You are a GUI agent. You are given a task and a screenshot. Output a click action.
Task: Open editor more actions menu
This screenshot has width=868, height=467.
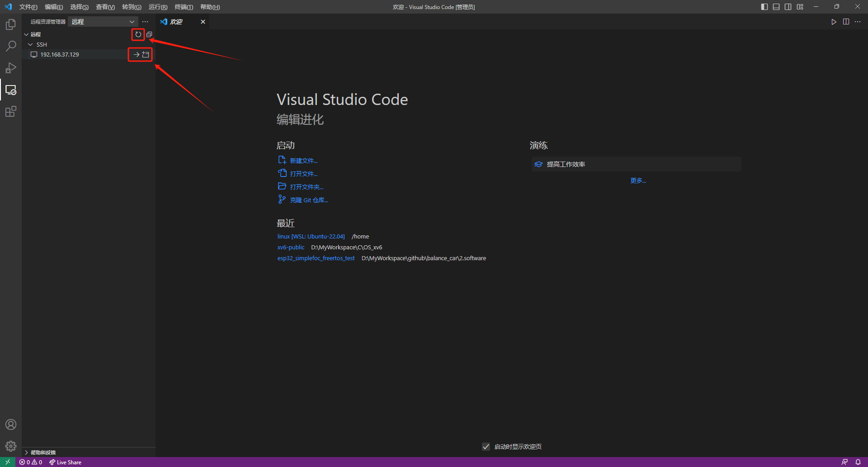click(858, 22)
